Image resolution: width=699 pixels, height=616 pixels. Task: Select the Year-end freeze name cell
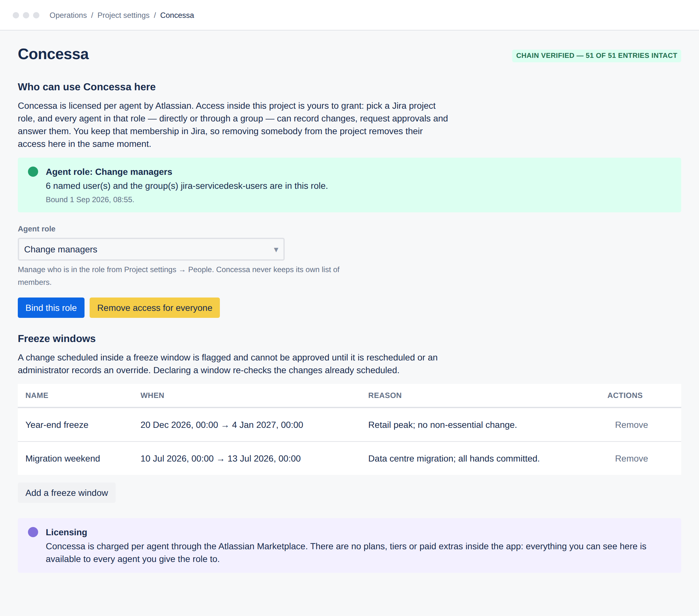point(57,425)
